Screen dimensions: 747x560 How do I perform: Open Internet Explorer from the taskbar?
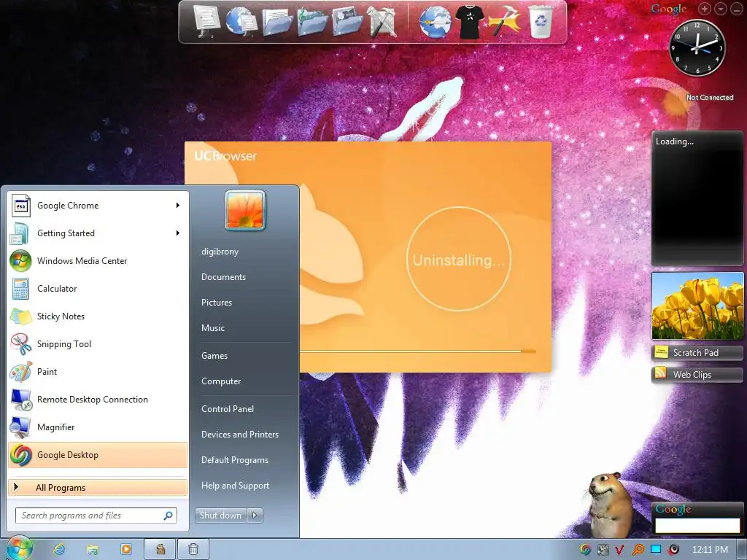(x=60, y=549)
